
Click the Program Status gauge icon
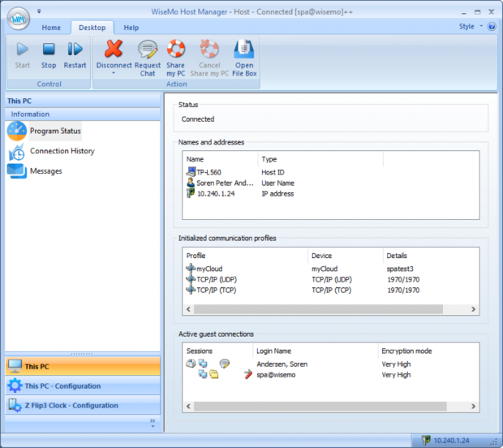tap(17, 131)
